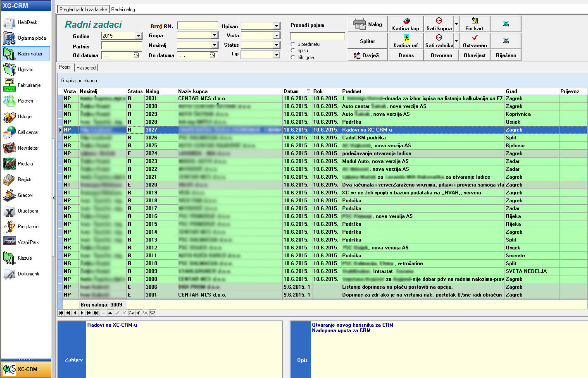Switch to Pregled radnih zadataka tab
Screen dimensions: 588x378
pyautogui.click(x=83, y=9)
